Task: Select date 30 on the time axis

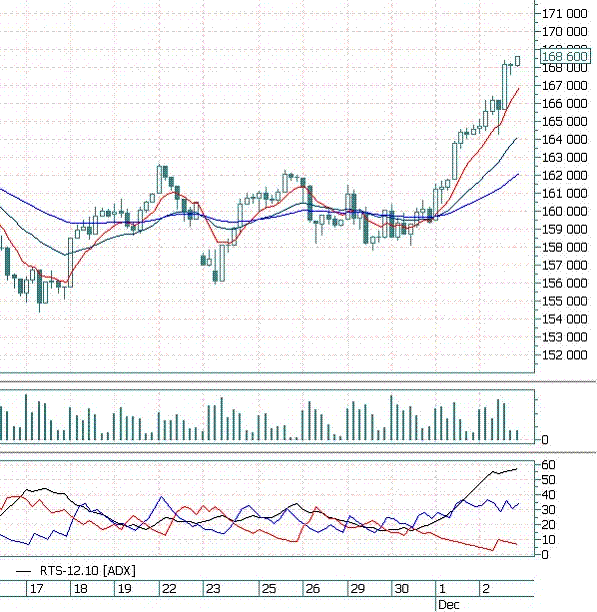Action: (x=402, y=589)
